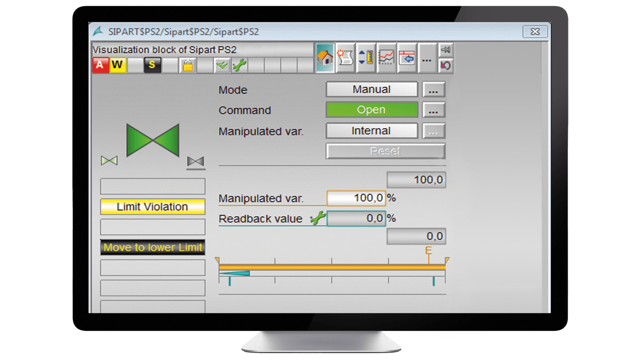Toggle the padlock operator lock icon
This screenshot has width=644, height=364.
(188, 65)
